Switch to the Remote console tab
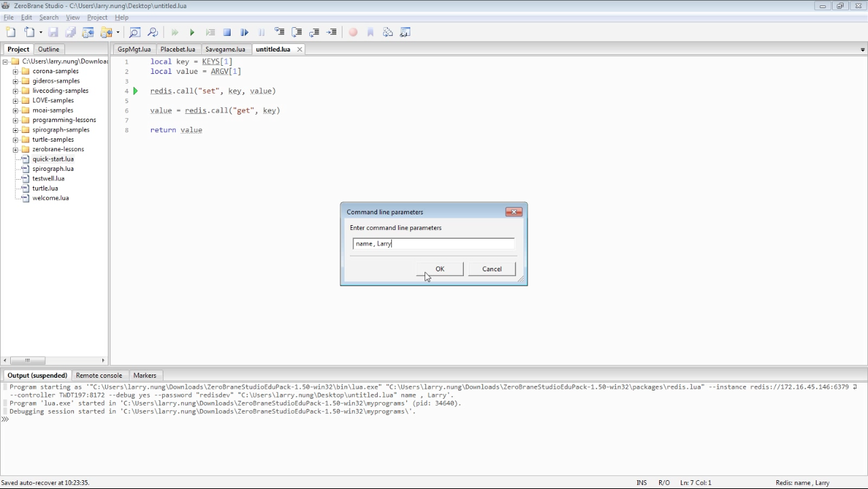 [x=99, y=375]
